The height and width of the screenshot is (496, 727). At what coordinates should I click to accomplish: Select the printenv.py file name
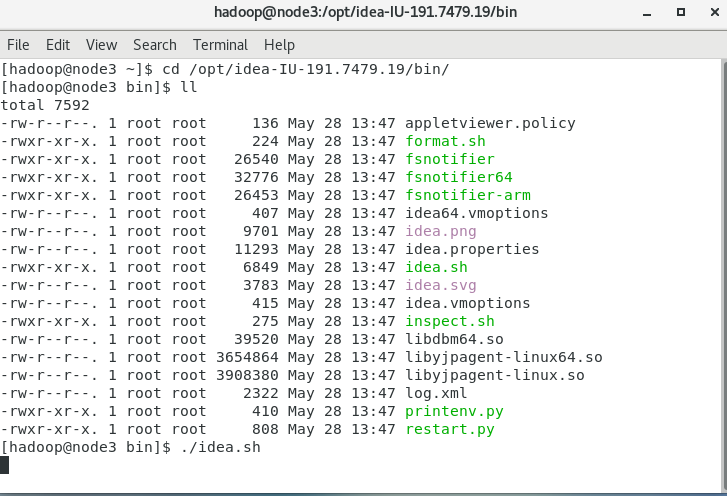pos(454,412)
